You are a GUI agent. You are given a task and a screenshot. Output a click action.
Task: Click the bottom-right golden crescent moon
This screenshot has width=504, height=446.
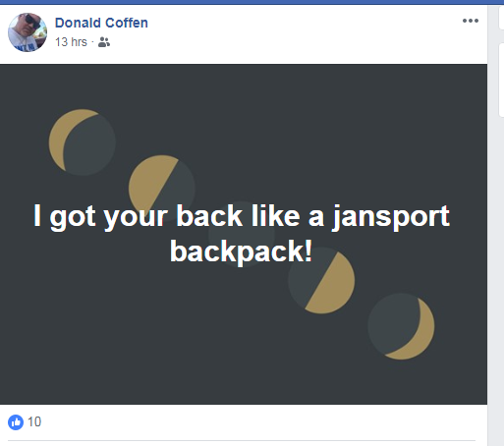pos(401,326)
